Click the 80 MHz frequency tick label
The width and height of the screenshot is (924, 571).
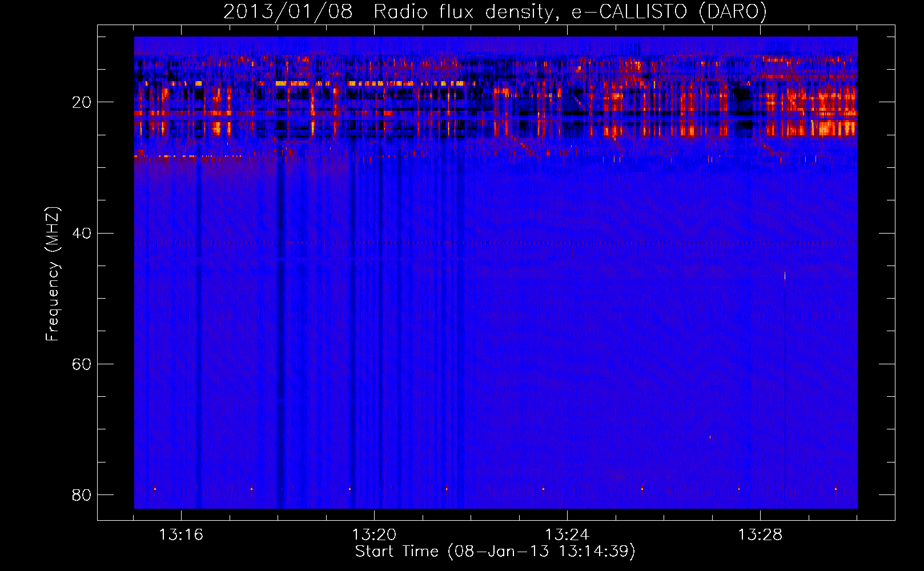pos(82,495)
